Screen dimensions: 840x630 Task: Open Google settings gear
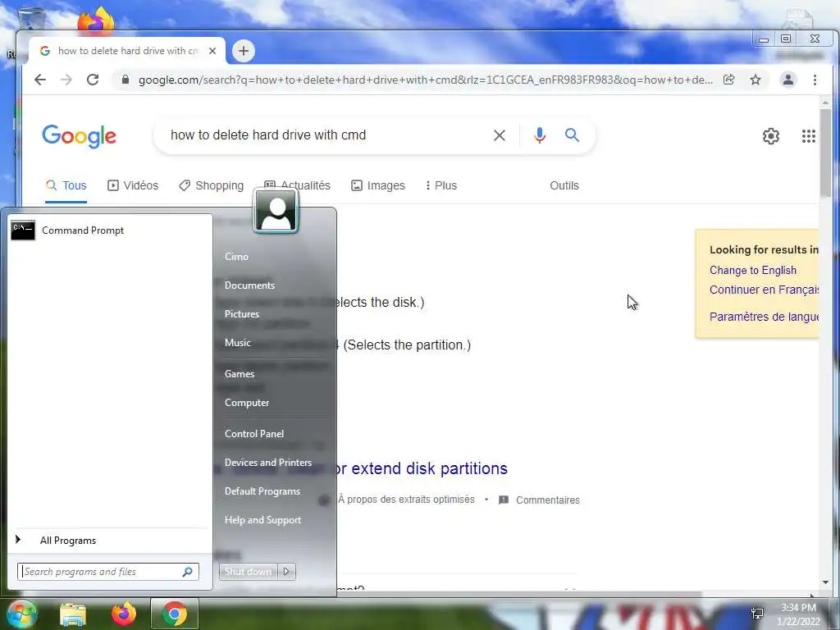[x=770, y=136]
